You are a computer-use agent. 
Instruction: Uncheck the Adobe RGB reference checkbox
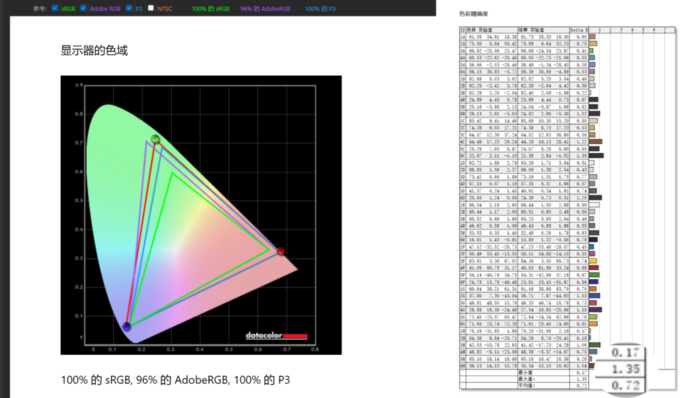pos(83,8)
